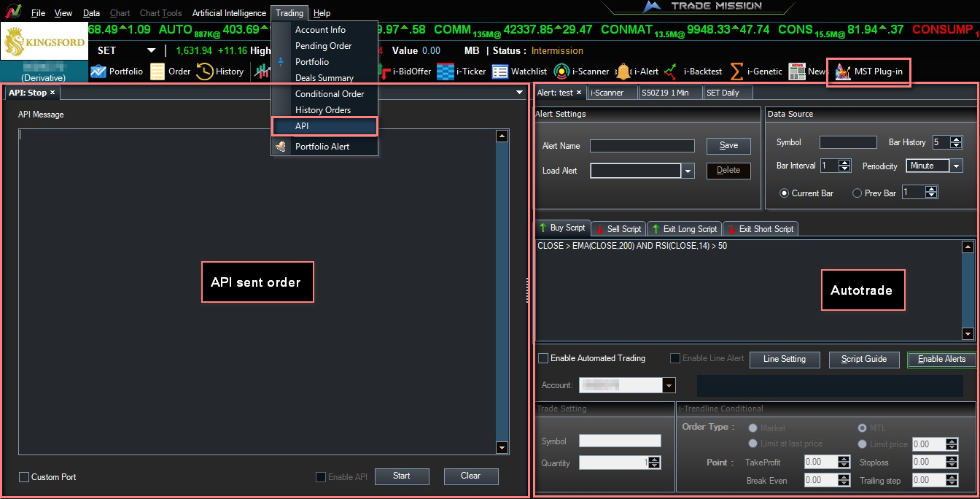Tick the Enable API checkbox
The image size is (980, 499).
coord(321,477)
